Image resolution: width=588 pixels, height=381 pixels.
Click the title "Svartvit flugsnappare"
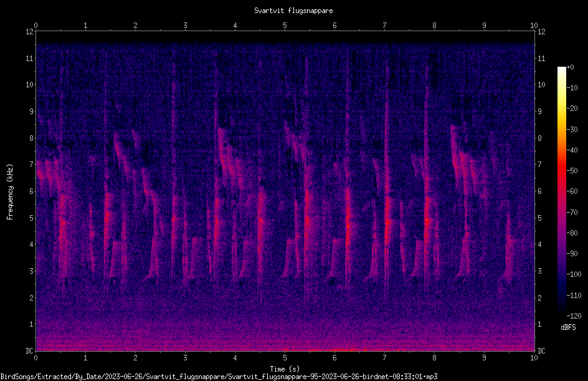(x=293, y=11)
